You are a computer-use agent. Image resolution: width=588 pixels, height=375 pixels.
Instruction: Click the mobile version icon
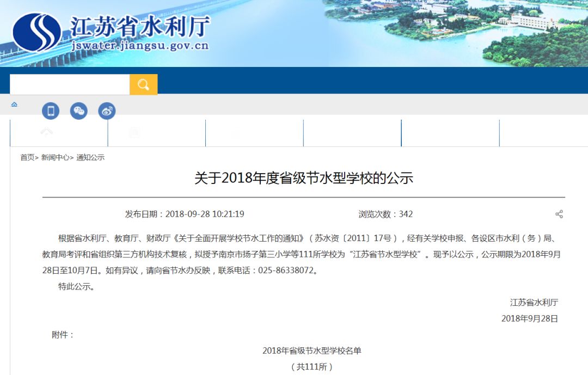[51, 110]
